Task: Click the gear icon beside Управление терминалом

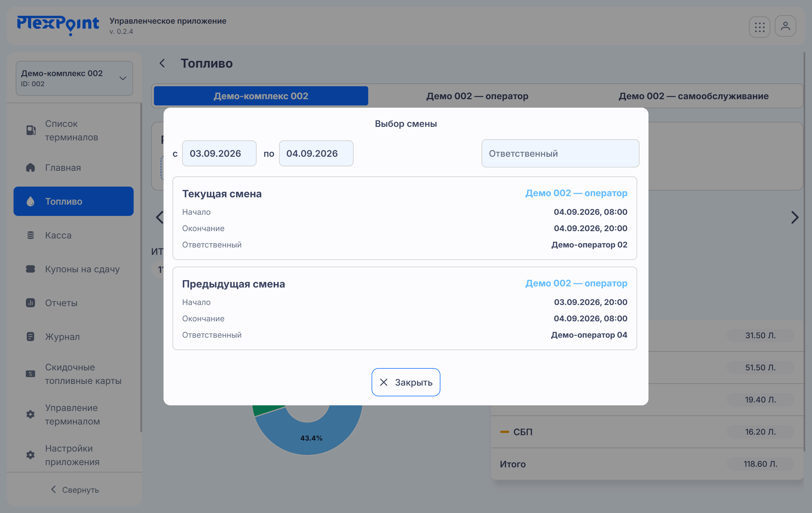Action: [x=30, y=414]
